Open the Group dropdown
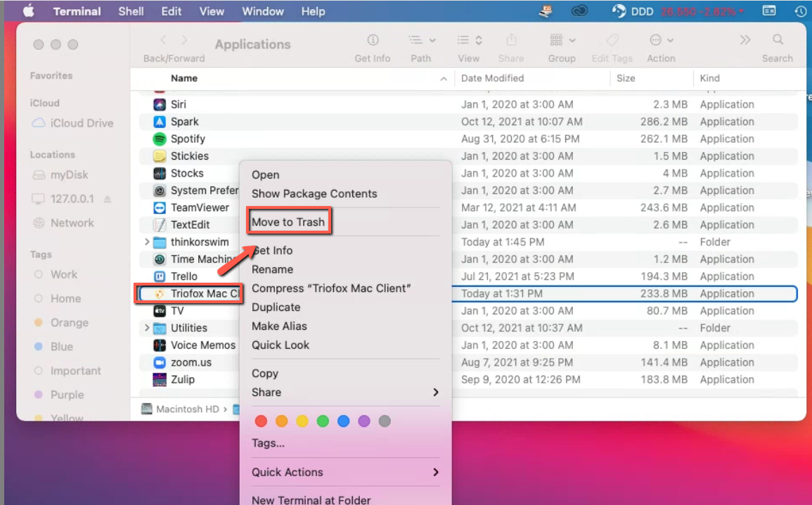The height and width of the screenshot is (505, 812). (x=562, y=40)
